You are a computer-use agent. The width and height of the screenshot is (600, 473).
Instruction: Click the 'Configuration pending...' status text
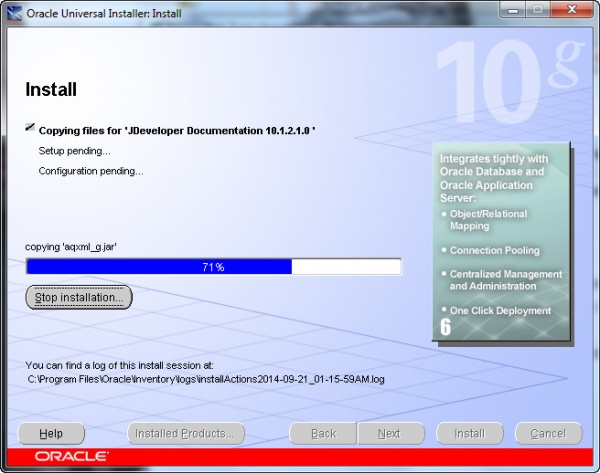[x=91, y=171]
